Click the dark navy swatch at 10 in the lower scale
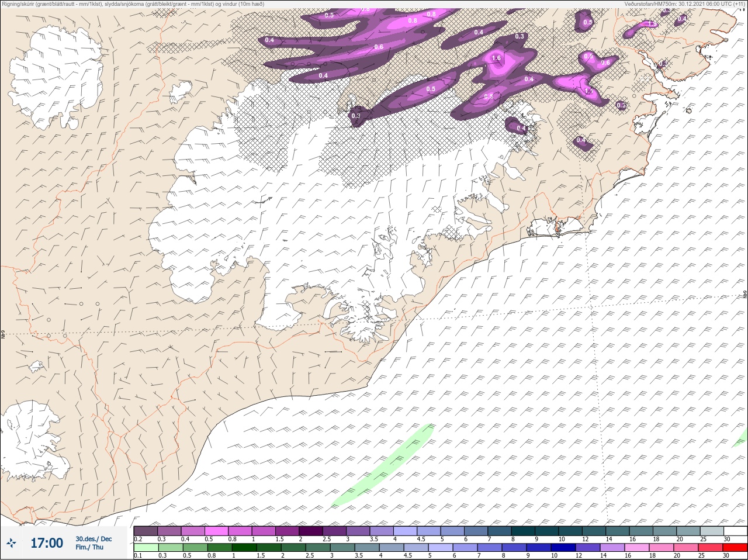This screenshot has height=560, width=748. click(563, 548)
